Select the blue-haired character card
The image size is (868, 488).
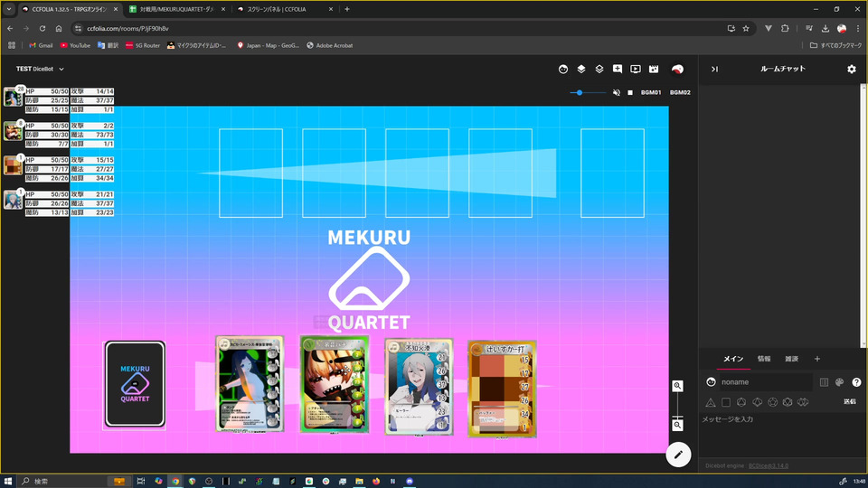click(250, 383)
